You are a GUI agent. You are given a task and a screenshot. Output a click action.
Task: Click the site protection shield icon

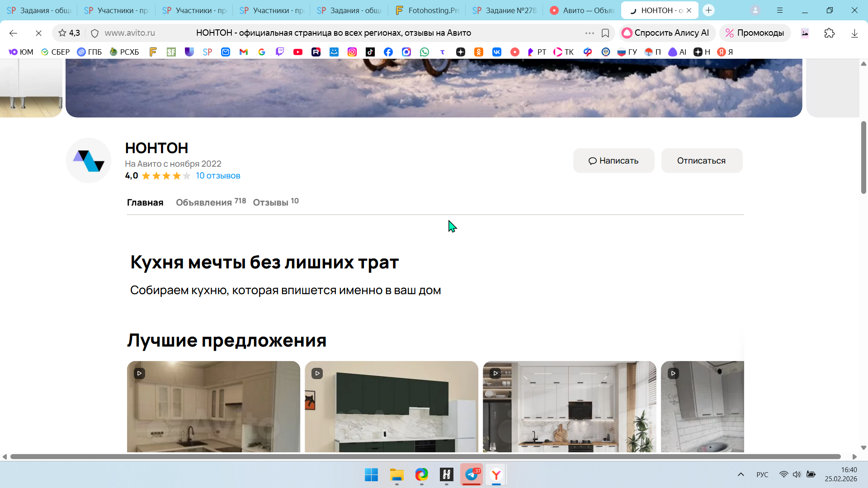click(x=94, y=33)
